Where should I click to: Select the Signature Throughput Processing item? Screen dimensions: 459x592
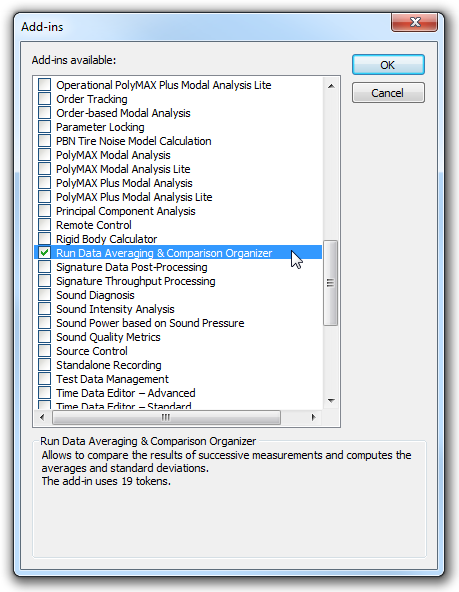[136, 281]
